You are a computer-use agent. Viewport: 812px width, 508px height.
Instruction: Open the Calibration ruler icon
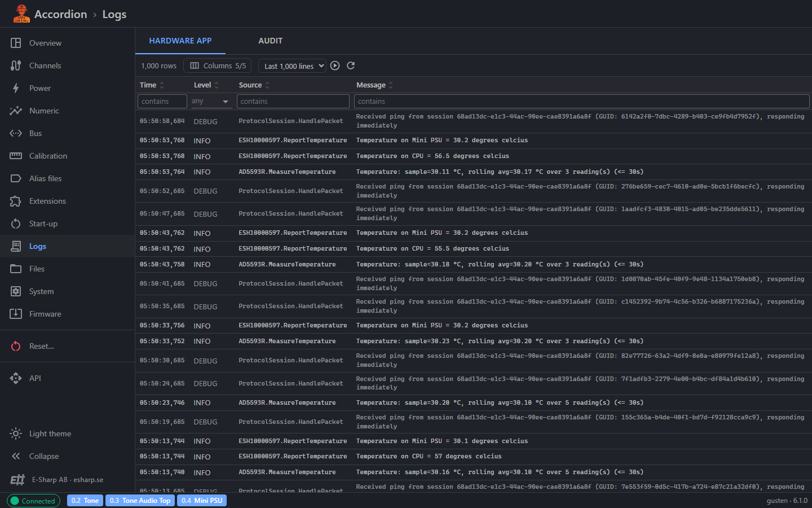pos(16,156)
